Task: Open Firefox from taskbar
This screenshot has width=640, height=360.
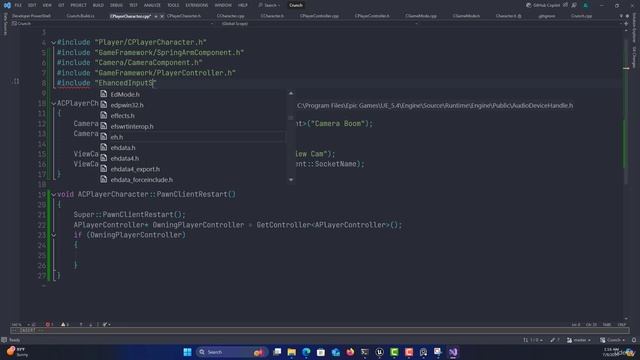Action: click(350, 352)
